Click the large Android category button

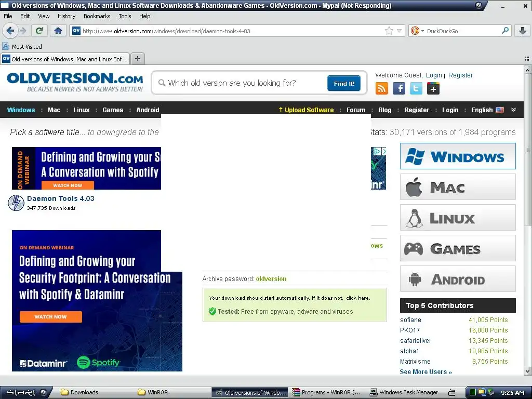(x=458, y=279)
